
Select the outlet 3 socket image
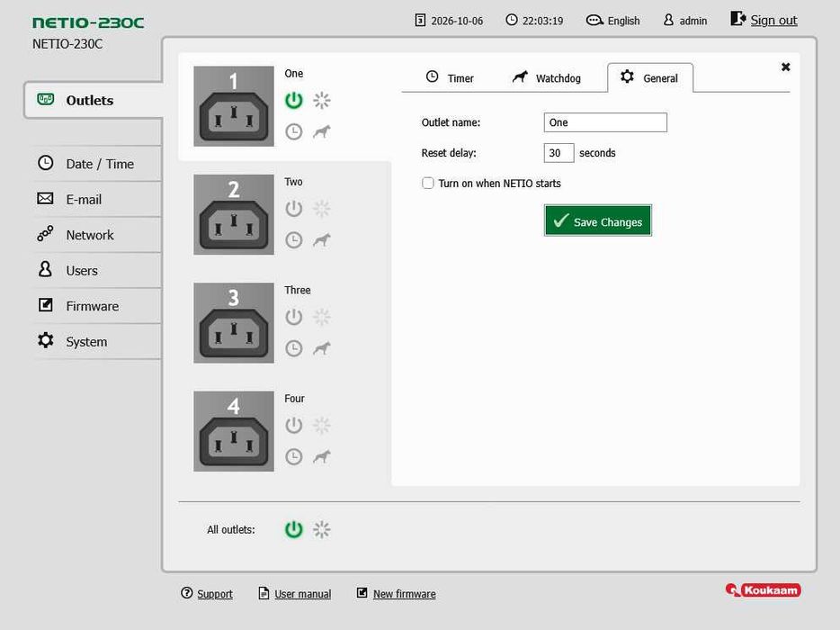234,323
